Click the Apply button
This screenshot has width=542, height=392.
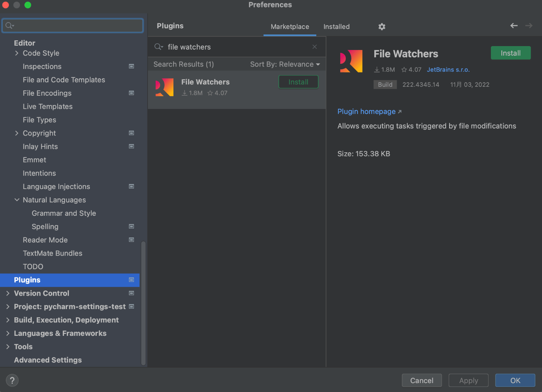pos(468,380)
